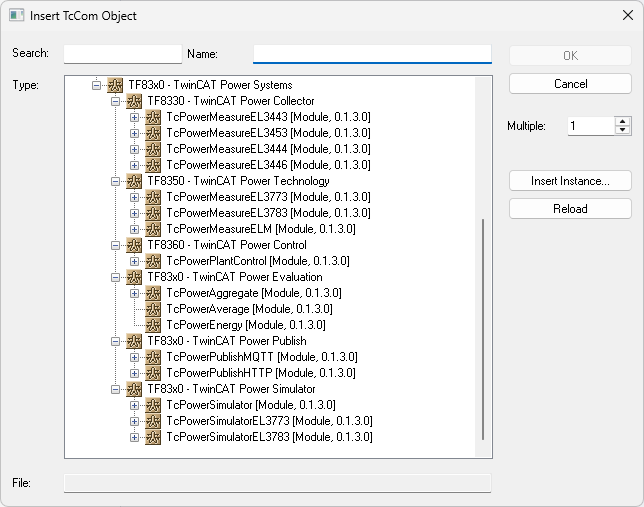The height and width of the screenshot is (507, 644).
Task: Expand the TcPowerAggregate node
Action: point(134,294)
